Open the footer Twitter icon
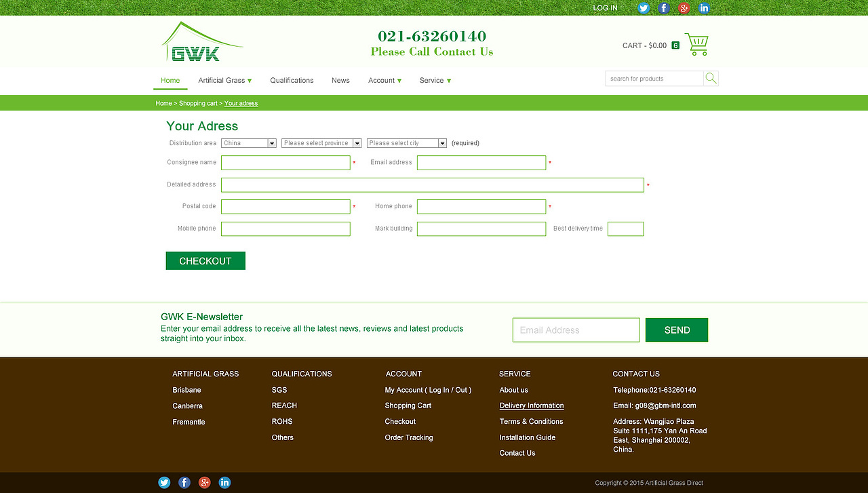 [164, 483]
